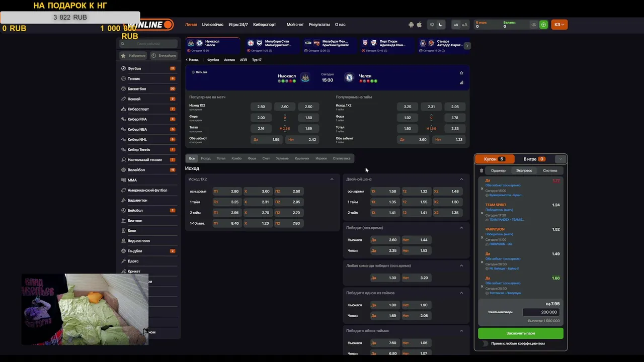Select larger font size option
Viewport: 644px width, 362px height.
tap(464, 25)
